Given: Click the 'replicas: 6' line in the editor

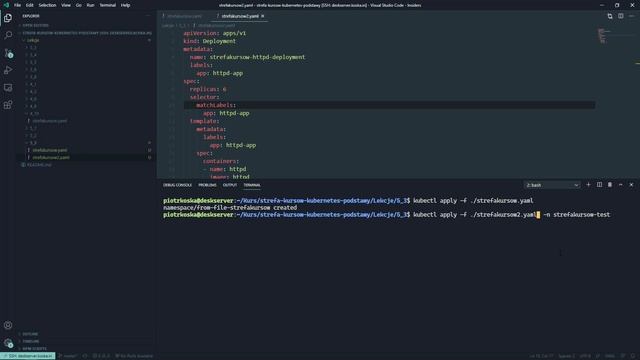Looking at the screenshot, I should coord(208,89).
